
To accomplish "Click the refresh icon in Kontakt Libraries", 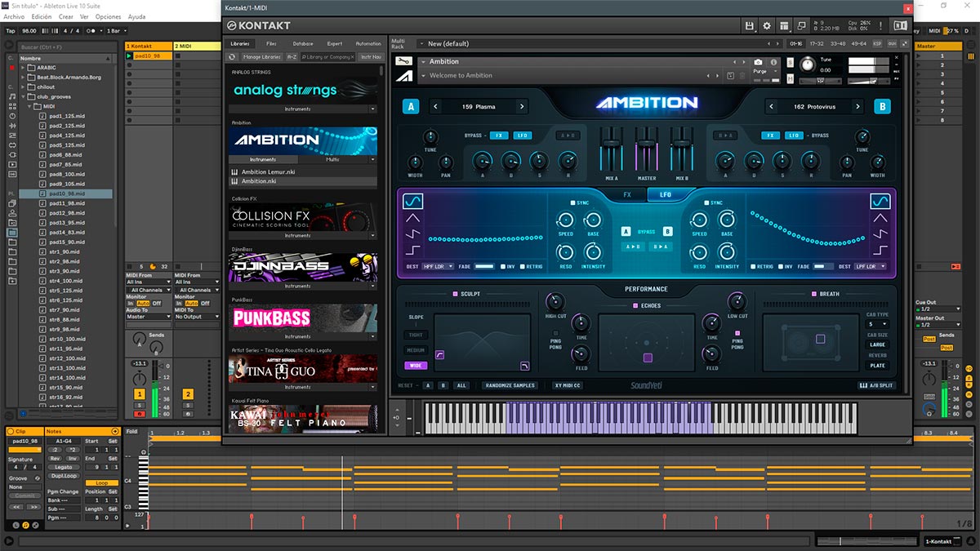I will pos(232,57).
